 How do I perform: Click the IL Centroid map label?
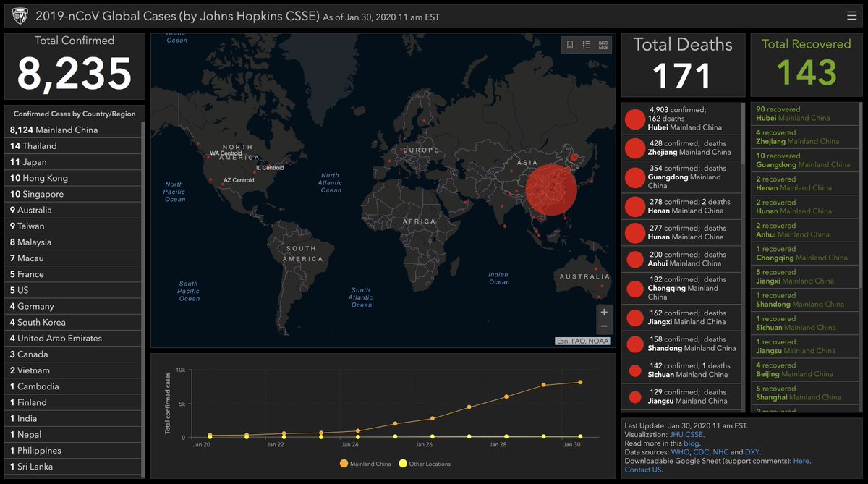(x=270, y=168)
